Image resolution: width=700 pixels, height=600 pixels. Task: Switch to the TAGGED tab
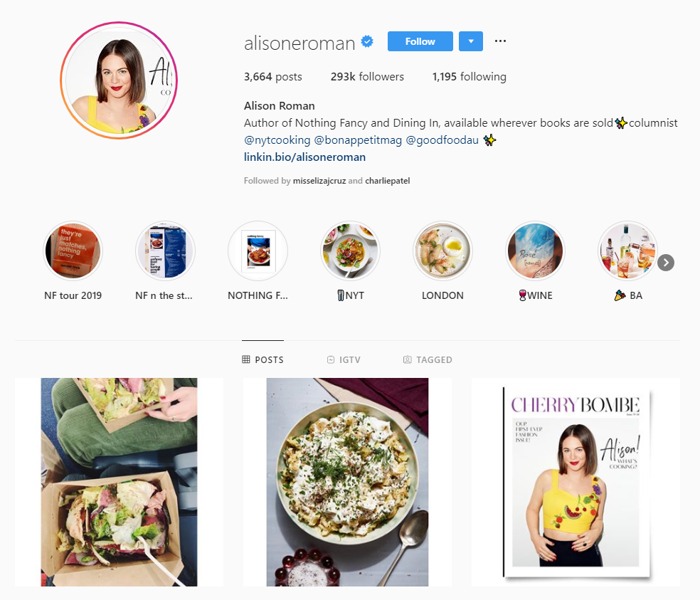[x=428, y=359]
